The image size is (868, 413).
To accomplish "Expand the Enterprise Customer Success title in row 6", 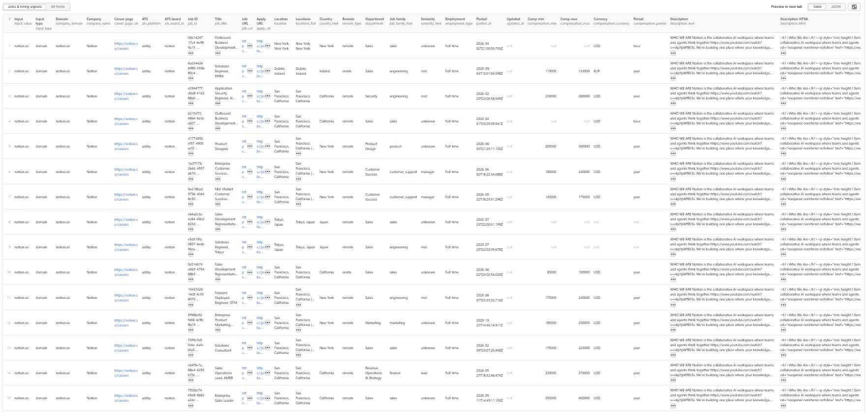I will pyautogui.click(x=218, y=179).
